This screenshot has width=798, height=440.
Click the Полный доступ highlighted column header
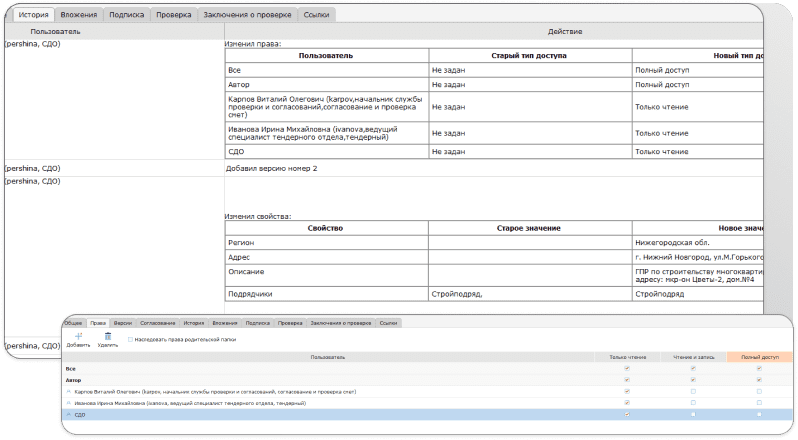click(759, 357)
